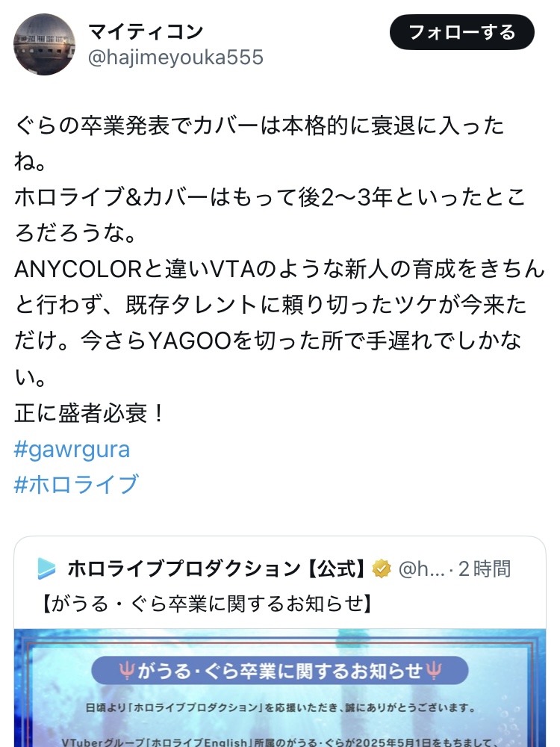560x747 pixels.
Task: Click the tweet line starting with ANYCOLOR
Action: 279,269
